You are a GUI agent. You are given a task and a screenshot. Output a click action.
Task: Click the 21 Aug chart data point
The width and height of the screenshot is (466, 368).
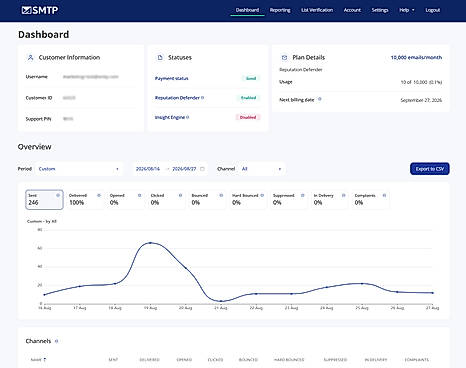(x=221, y=301)
